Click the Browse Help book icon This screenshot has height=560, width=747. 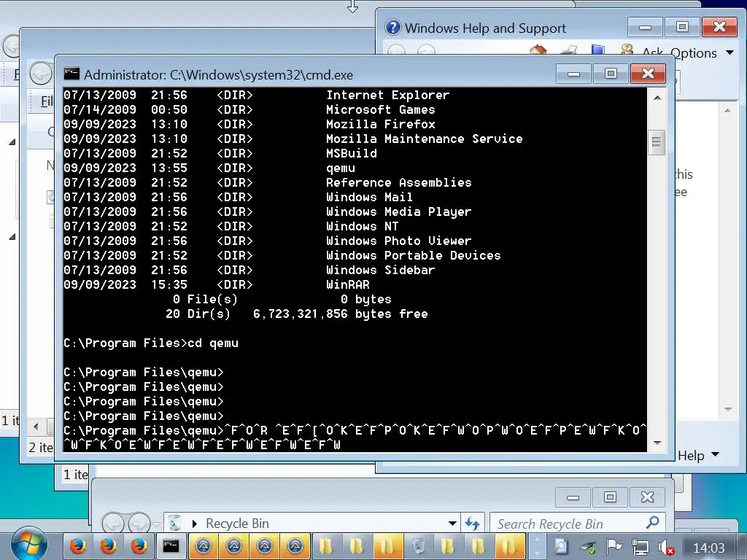[597, 50]
